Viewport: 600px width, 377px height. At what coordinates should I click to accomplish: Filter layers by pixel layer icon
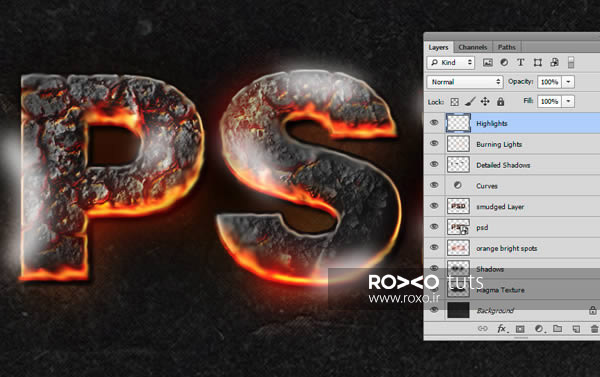(487, 62)
